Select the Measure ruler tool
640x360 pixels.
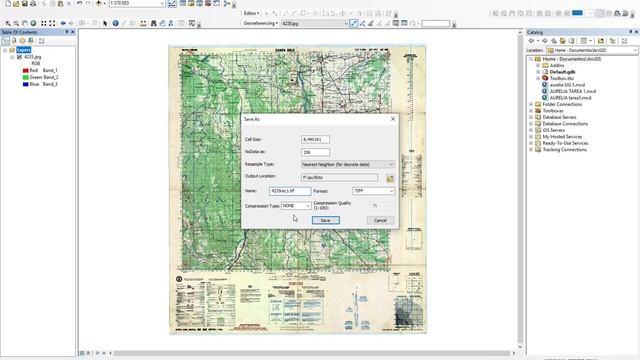click(x=143, y=23)
